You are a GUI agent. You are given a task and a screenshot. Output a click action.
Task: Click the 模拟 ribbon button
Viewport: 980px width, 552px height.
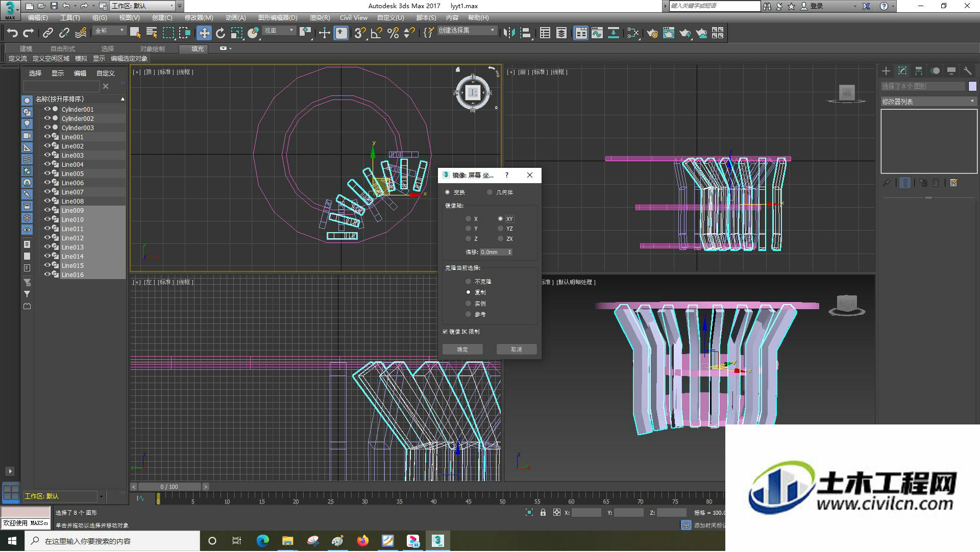(81, 59)
